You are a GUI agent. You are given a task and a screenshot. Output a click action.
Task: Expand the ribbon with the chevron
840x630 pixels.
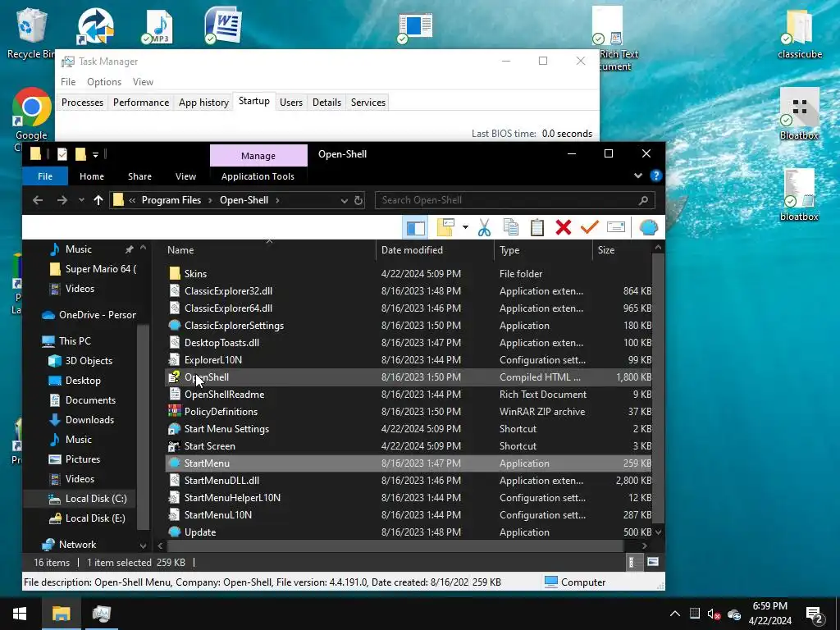tap(638, 176)
